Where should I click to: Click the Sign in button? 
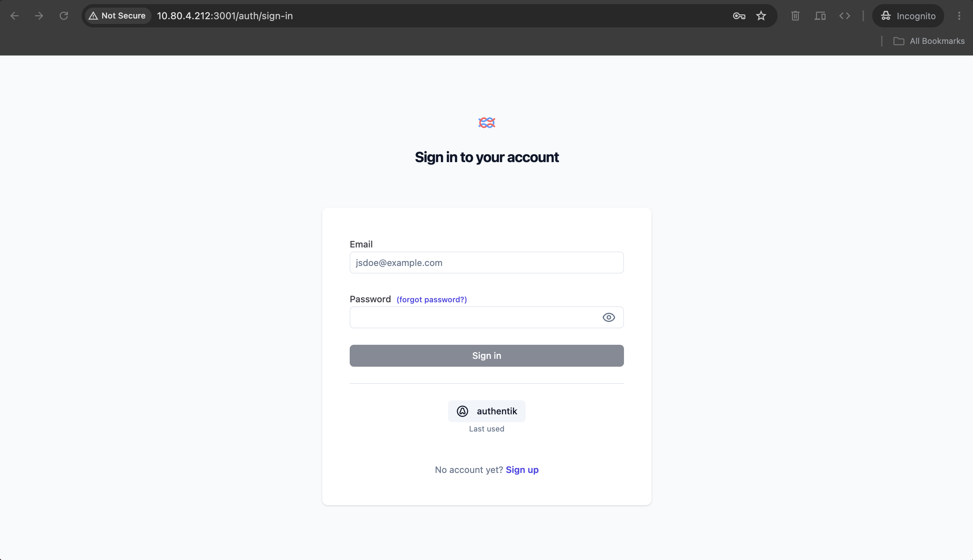point(487,356)
